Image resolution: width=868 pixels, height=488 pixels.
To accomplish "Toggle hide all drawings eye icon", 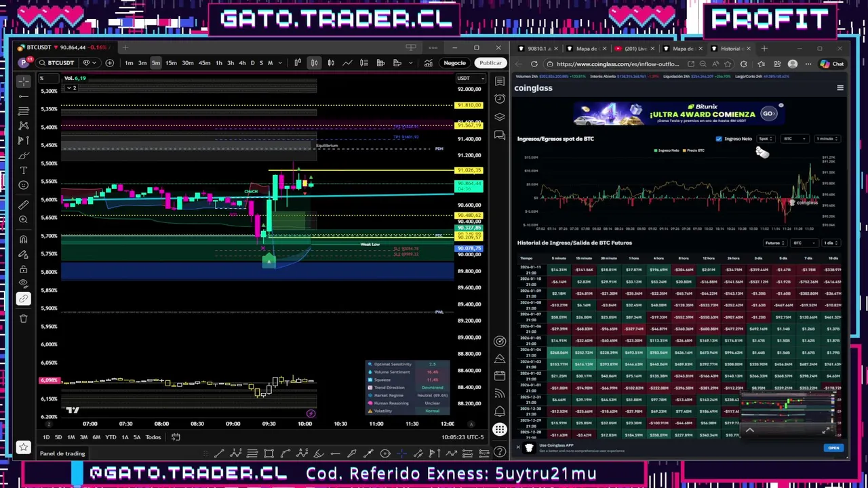I will click(x=24, y=284).
